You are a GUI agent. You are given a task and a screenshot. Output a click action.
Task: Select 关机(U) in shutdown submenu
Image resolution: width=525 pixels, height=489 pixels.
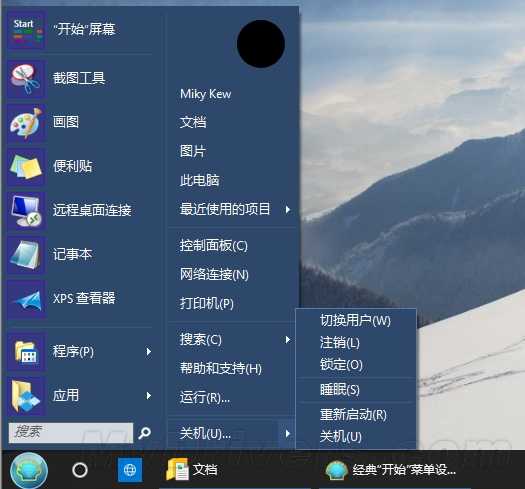click(x=341, y=436)
